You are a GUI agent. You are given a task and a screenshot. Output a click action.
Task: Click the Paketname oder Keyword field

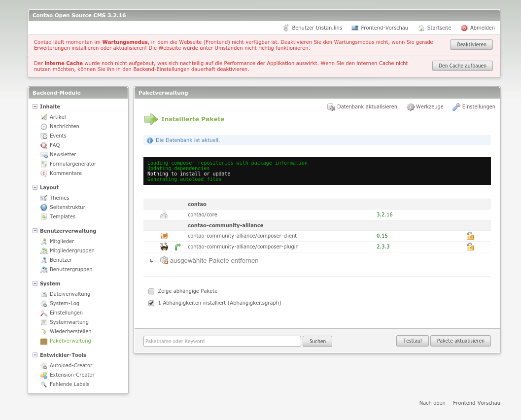222,341
